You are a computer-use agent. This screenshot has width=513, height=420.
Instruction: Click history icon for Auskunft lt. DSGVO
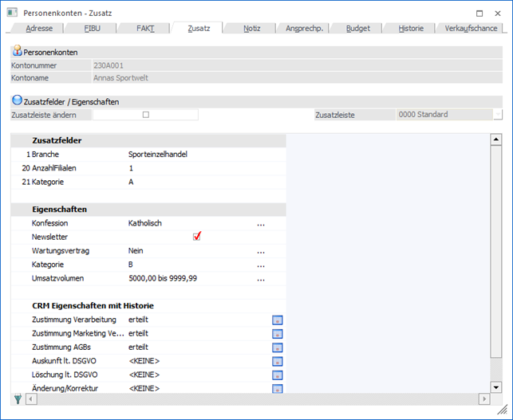point(278,361)
